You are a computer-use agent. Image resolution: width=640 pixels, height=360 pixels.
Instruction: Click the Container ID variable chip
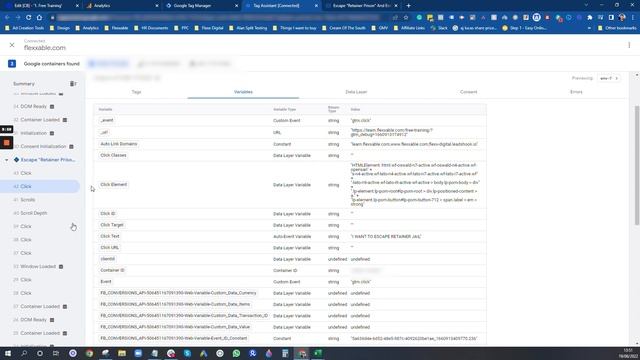(x=112, y=270)
